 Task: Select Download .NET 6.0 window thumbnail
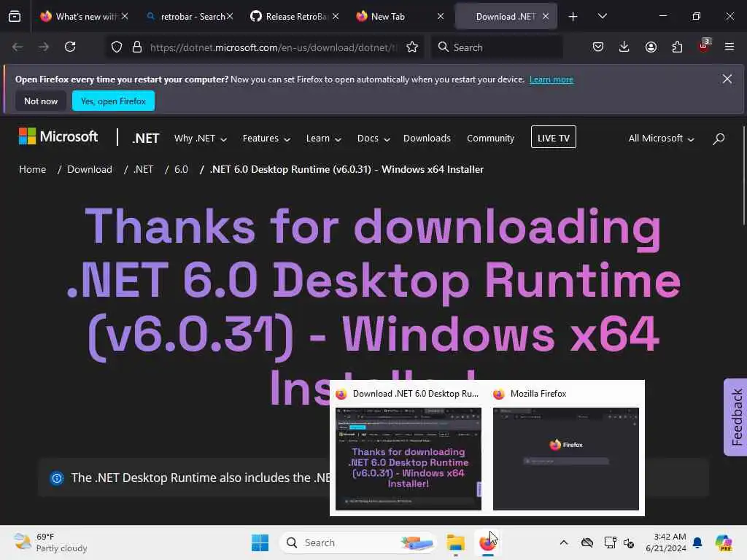point(409,459)
